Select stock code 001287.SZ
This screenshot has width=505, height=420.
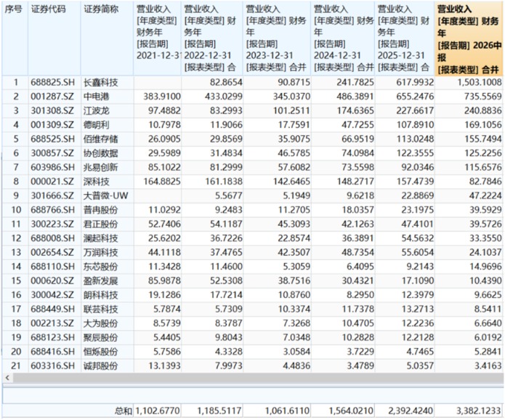52,97
